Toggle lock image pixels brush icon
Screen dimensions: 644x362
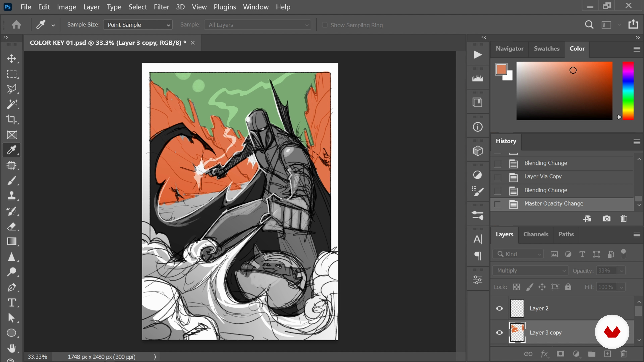pyautogui.click(x=529, y=287)
